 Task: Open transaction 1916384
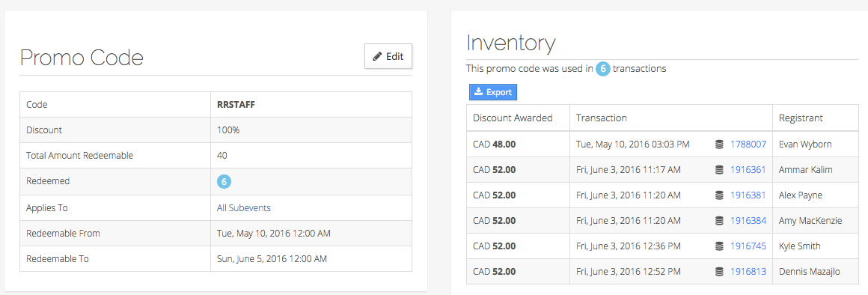pos(748,220)
